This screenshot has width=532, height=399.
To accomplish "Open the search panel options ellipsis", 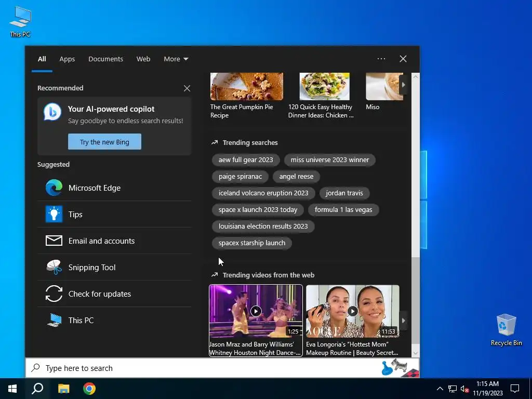I will 381,59.
